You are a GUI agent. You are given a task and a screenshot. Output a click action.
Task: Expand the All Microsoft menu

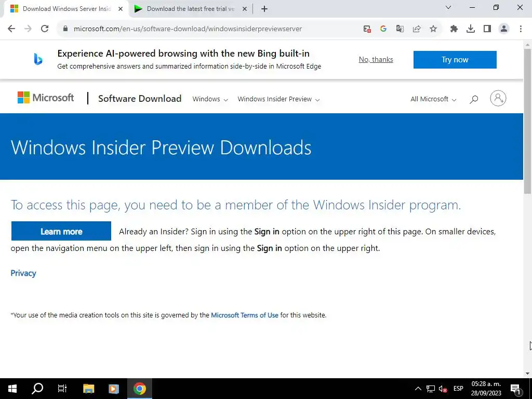[x=433, y=99]
